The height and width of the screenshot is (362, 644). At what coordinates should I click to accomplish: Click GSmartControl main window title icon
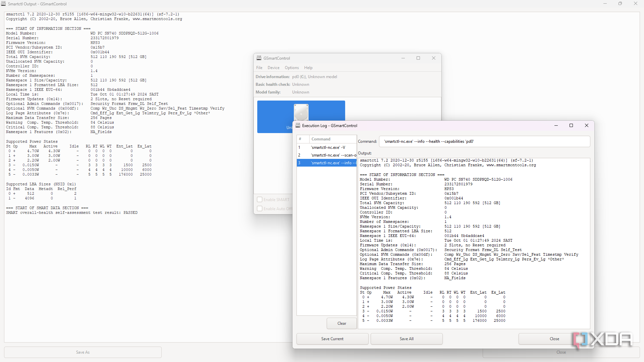[259, 58]
